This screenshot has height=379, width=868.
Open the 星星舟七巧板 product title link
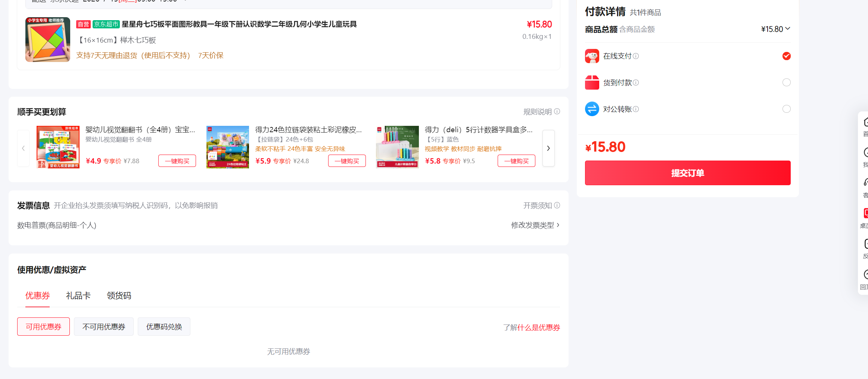[239, 24]
